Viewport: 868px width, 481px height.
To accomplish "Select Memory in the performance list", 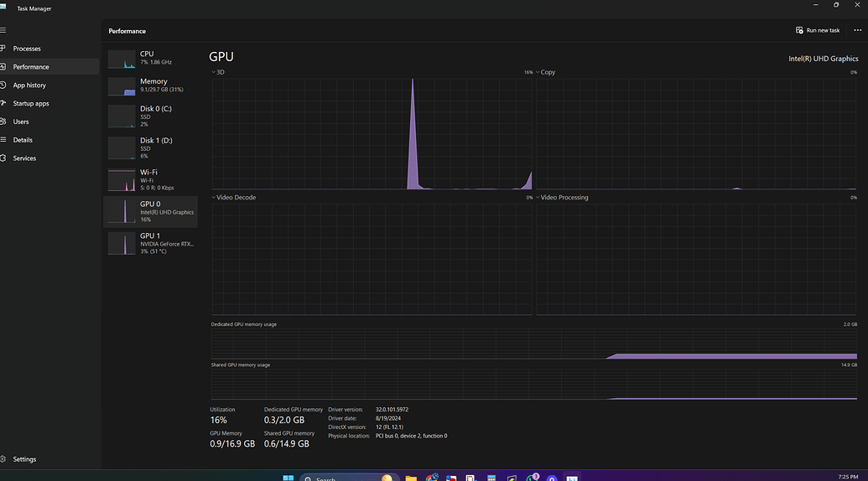I will (151, 85).
